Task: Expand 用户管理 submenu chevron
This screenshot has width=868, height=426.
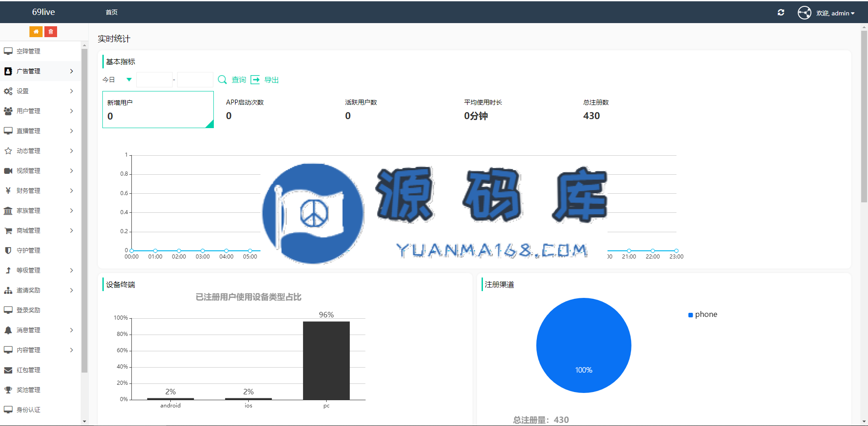Action: click(x=72, y=111)
